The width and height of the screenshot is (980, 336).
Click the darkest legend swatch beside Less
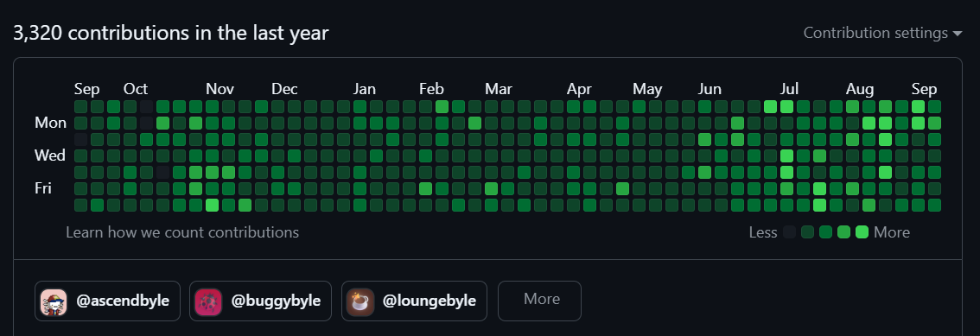coord(789,232)
